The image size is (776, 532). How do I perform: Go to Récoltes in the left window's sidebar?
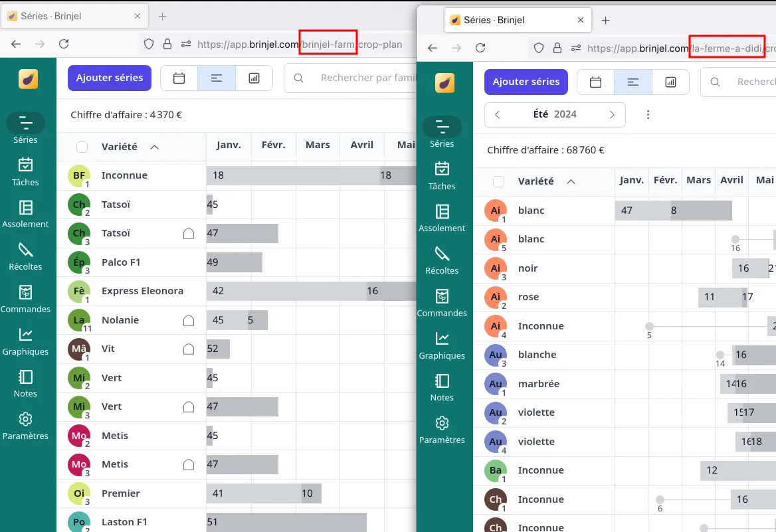[x=25, y=256]
